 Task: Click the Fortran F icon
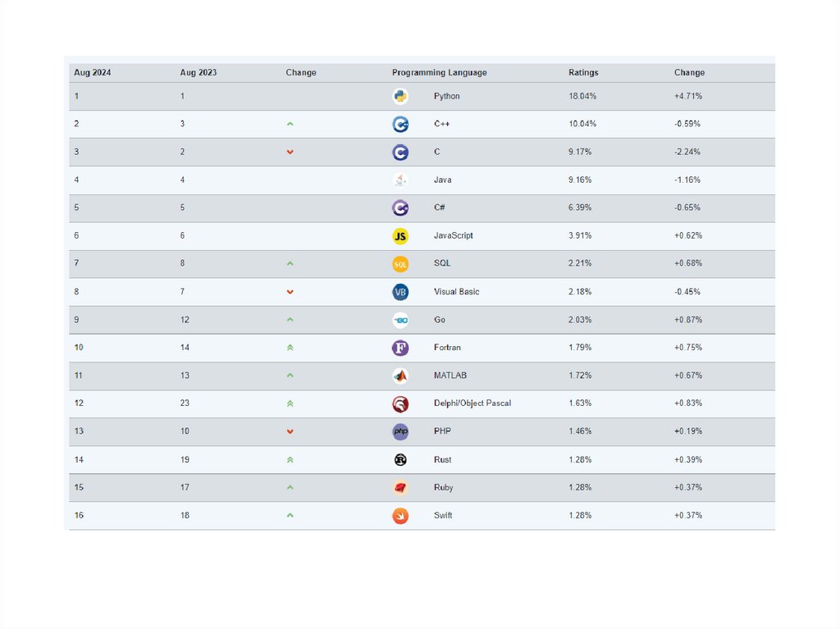tap(399, 348)
